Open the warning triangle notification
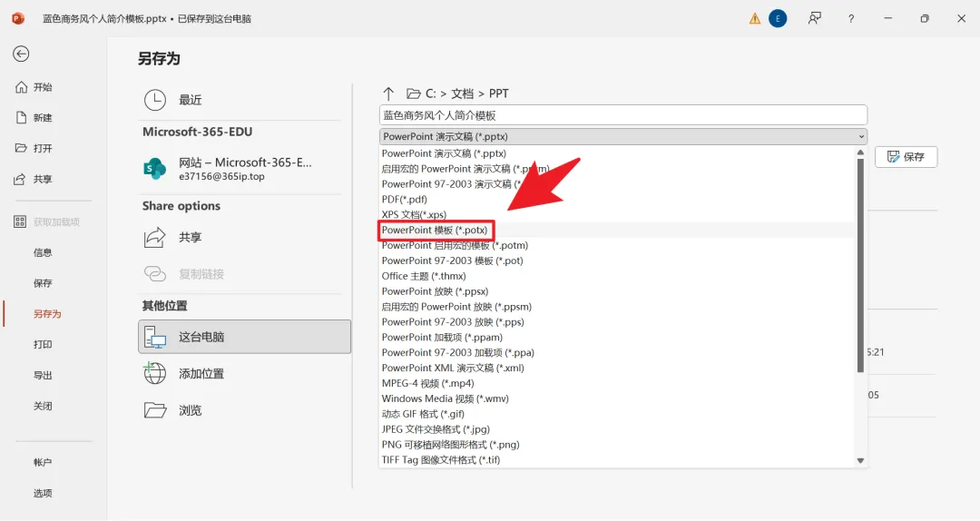This screenshot has height=521, width=980. point(755,19)
